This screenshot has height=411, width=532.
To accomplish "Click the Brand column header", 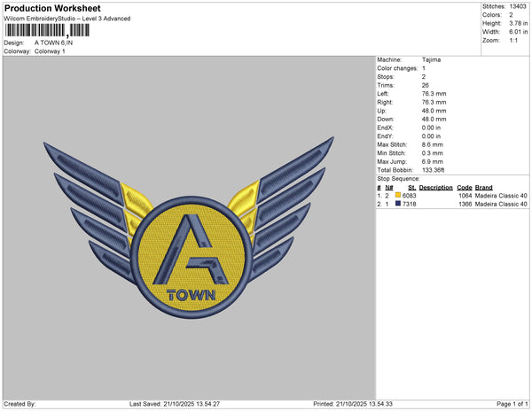I will 483,187.
